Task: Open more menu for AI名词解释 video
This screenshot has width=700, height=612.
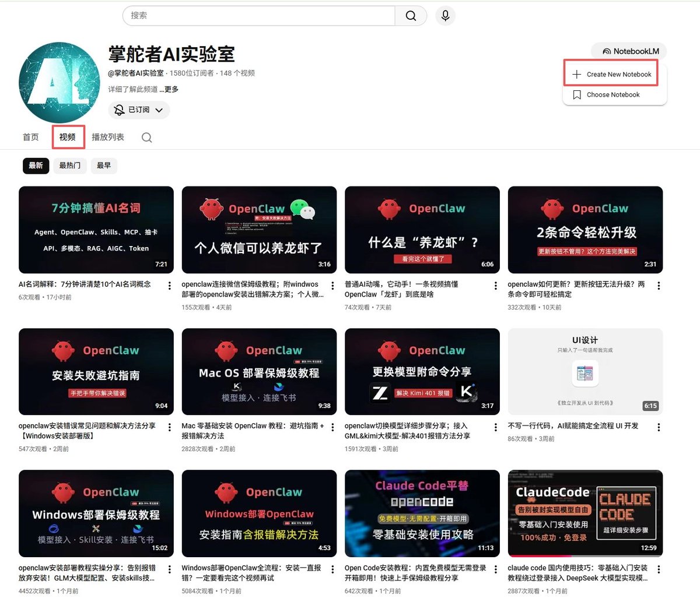Action: (169, 286)
